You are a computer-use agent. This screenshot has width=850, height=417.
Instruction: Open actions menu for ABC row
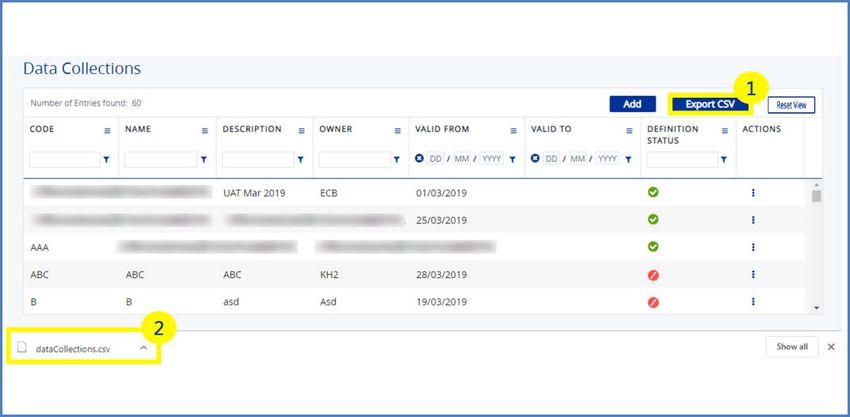754,274
